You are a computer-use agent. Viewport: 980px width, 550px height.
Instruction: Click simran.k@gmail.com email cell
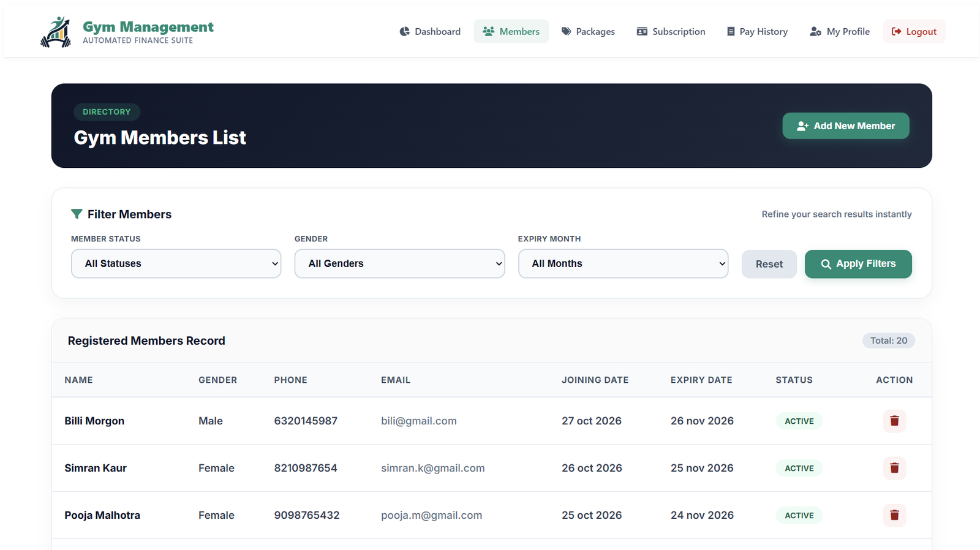click(432, 468)
